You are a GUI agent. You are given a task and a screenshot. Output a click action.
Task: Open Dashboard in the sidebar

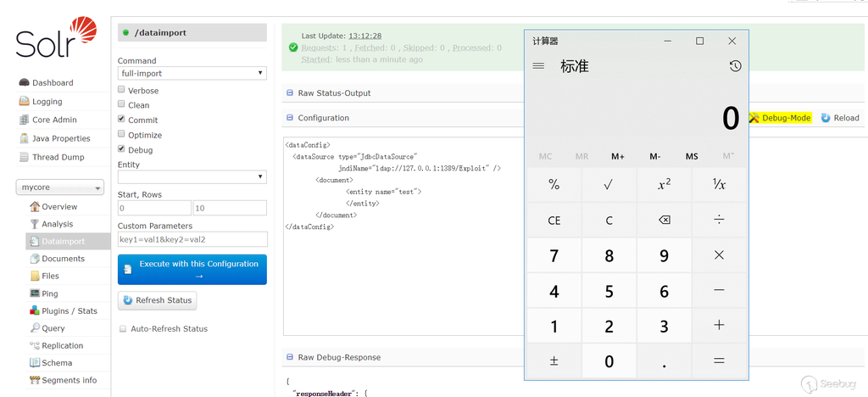pos(52,83)
